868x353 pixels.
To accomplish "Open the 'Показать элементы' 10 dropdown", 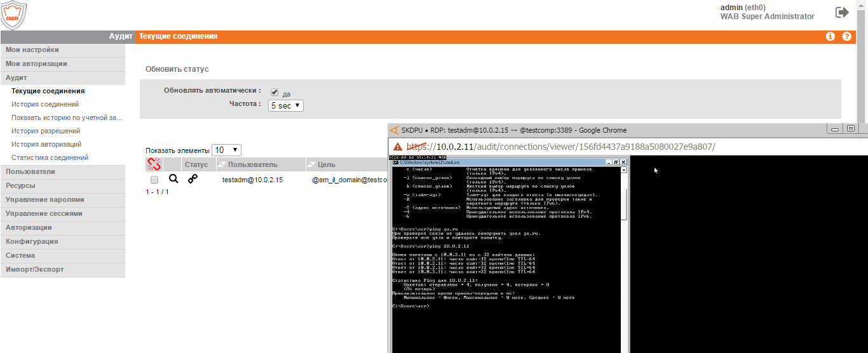I will click(227, 150).
